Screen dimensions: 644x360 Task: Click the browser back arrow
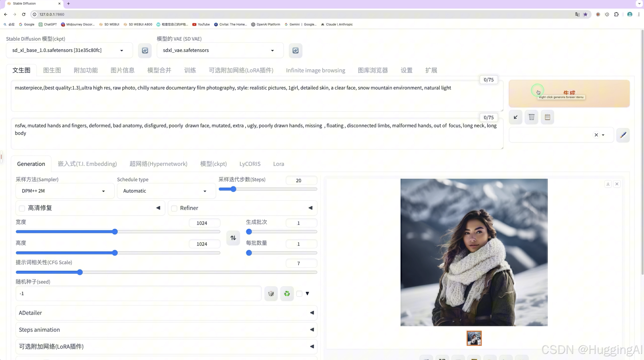click(5, 14)
